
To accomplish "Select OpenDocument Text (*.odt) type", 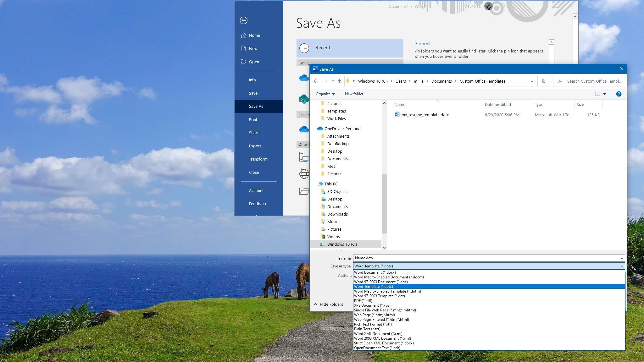I will (489, 348).
